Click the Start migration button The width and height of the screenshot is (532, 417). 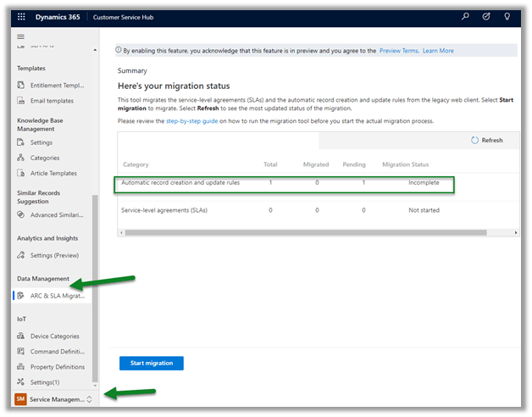[x=151, y=363]
